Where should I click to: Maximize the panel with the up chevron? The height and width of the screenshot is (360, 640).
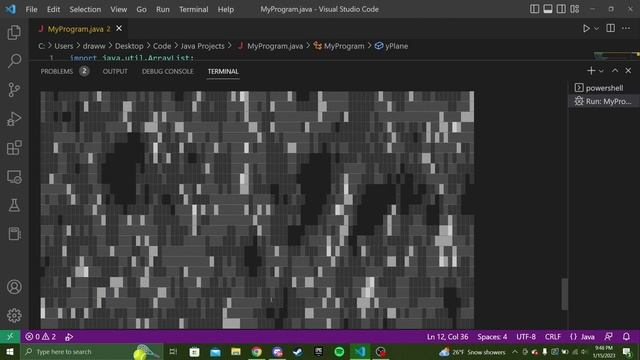pyautogui.click(x=615, y=71)
